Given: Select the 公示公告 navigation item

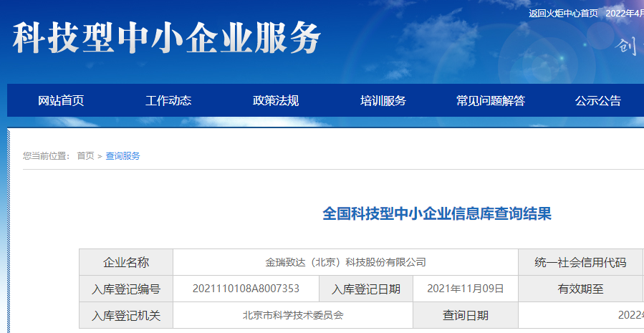Looking at the screenshot, I should tap(598, 100).
